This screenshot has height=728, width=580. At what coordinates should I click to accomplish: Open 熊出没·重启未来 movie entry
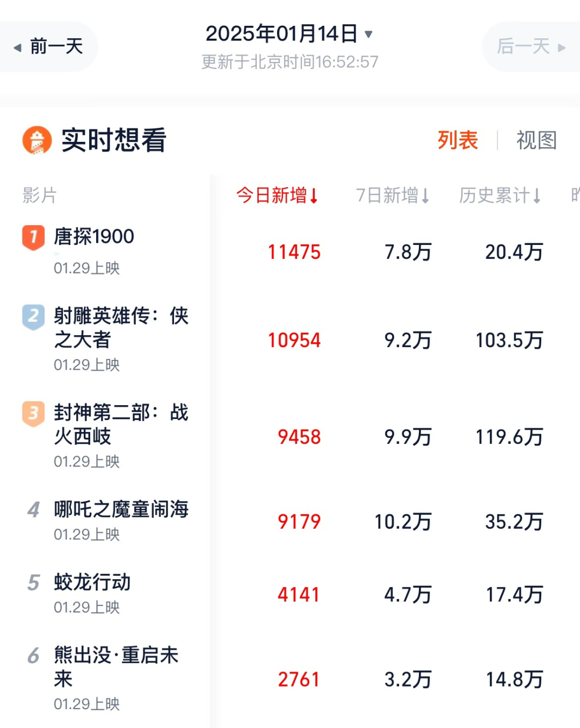[x=115, y=666]
